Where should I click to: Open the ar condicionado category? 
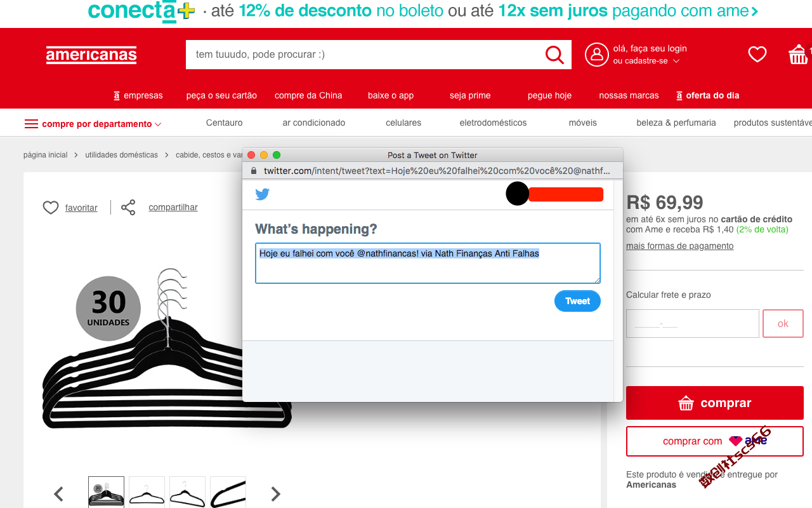coord(314,123)
